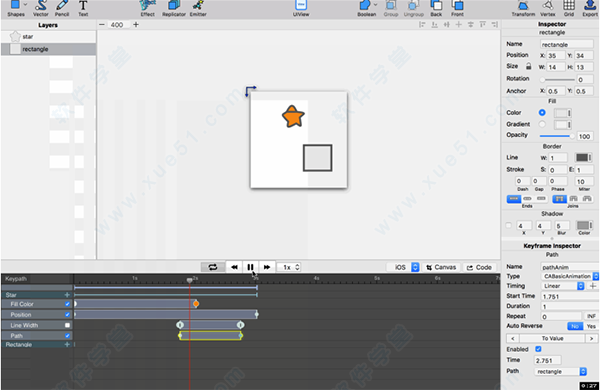600x390 pixels.
Task: Rewind the animation
Action: tap(234, 267)
